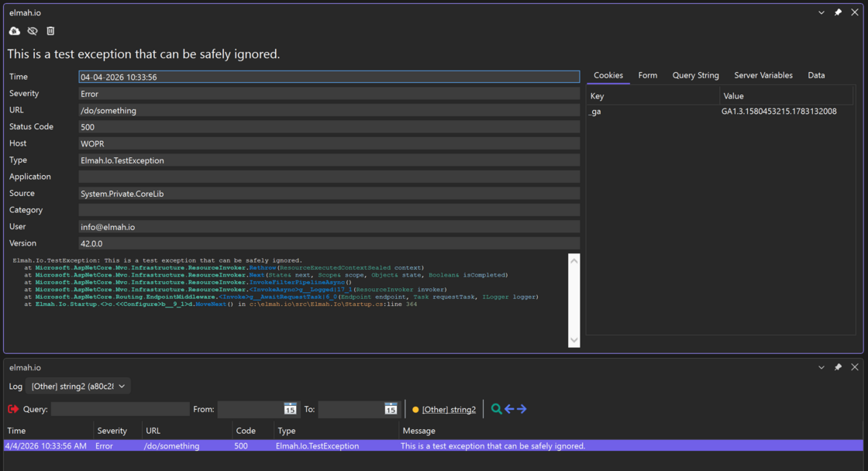Viewport: 868px width, 471px height.
Task: Open the From date calendar picker
Action: click(290, 409)
